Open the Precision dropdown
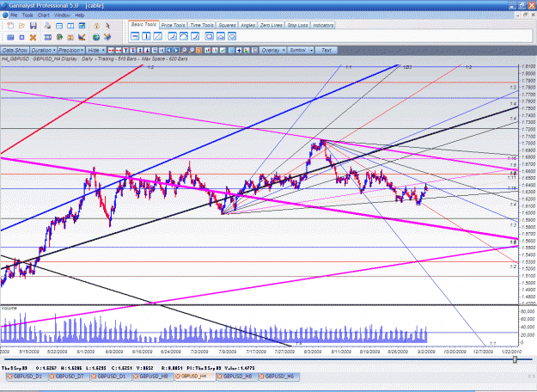The height and width of the screenshot is (392, 537). (x=71, y=51)
